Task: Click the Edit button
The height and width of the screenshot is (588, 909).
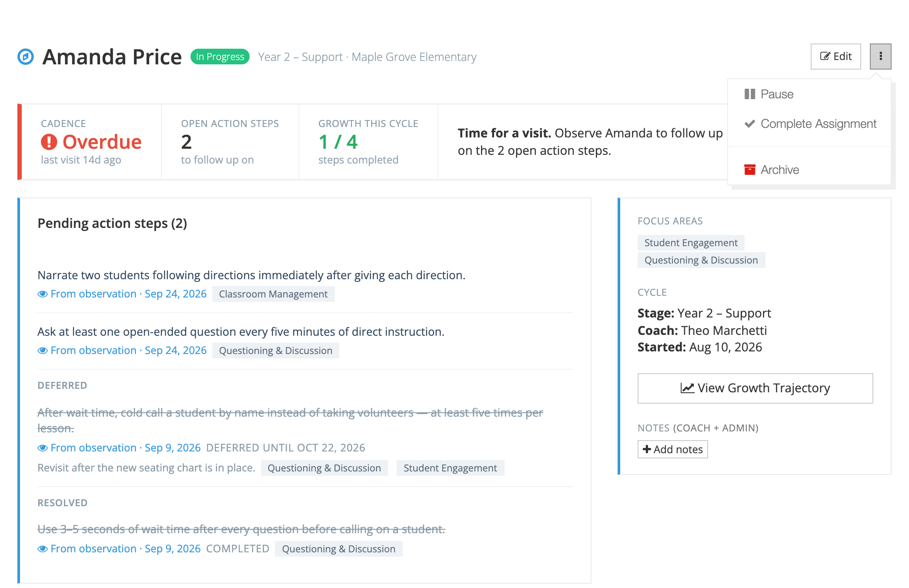Action: [835, 56]
